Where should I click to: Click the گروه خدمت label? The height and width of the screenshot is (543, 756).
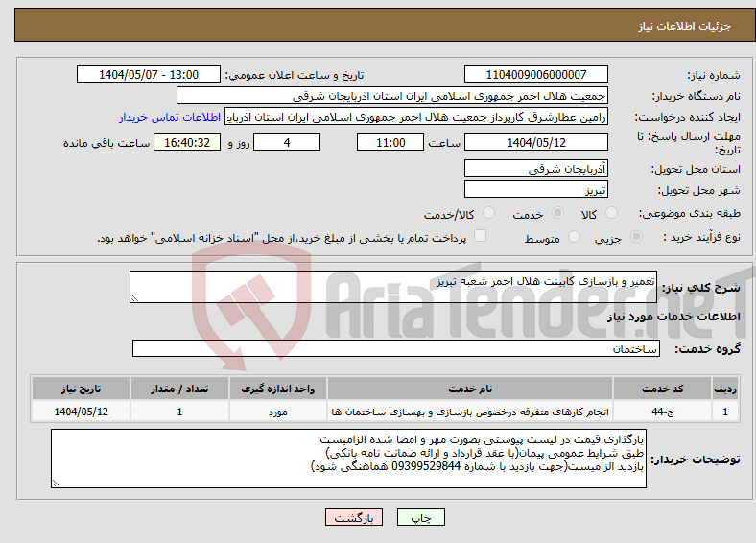[707, 349]
